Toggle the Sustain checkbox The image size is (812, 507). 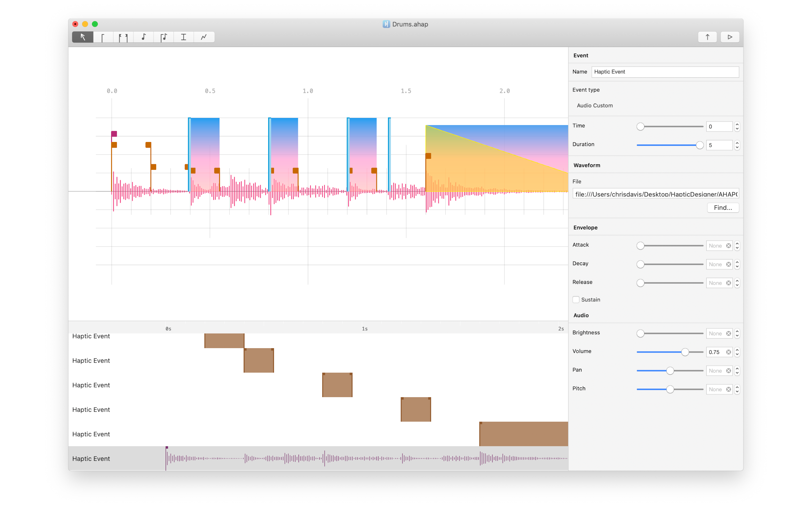pyautogui.click(x=576, y=299)
